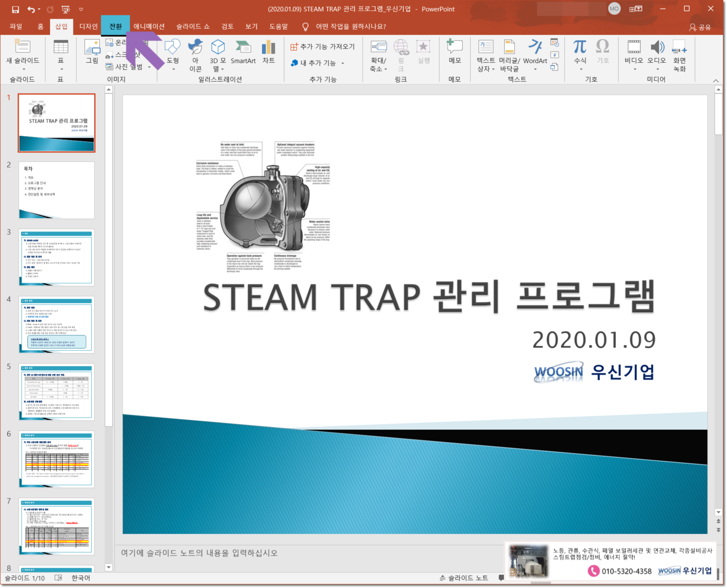This screenshot has height=588, width=727.
Task: Click the next slide double arrow
Action: click(718, 530)
